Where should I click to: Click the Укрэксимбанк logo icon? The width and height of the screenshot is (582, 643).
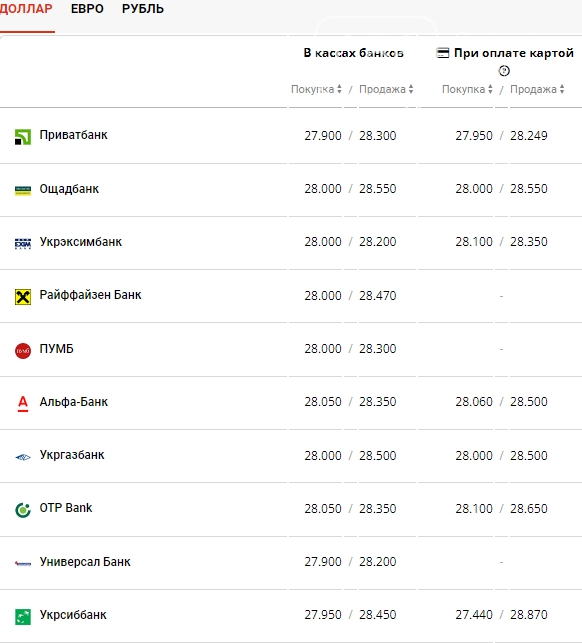(x=23, y=244)
